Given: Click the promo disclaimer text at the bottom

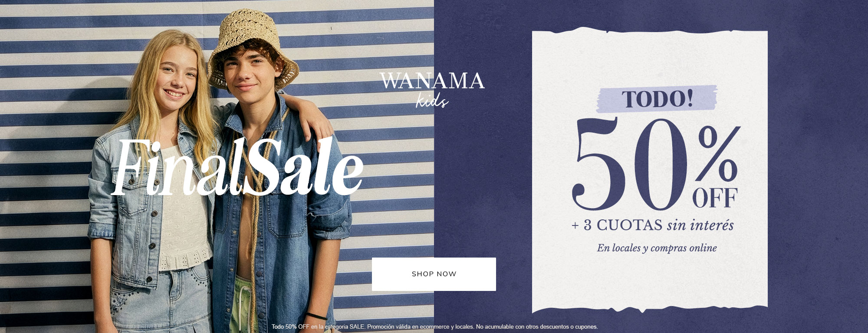Looking at the screenshot, I should point(434,326).
